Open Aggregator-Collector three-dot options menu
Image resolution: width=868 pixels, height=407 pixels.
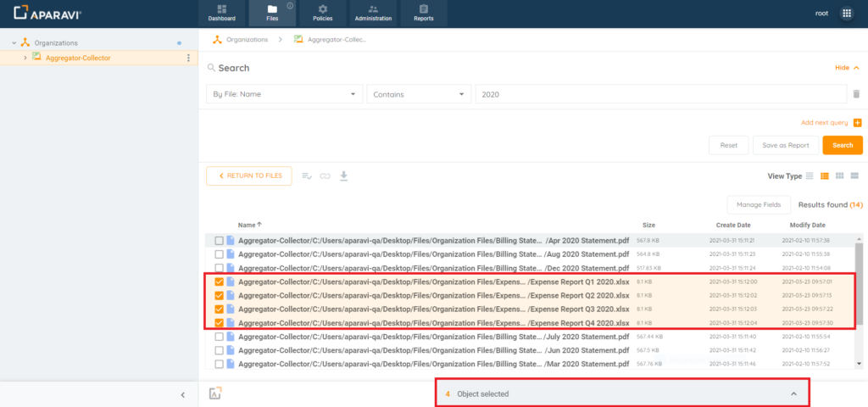tap(188, 58)
